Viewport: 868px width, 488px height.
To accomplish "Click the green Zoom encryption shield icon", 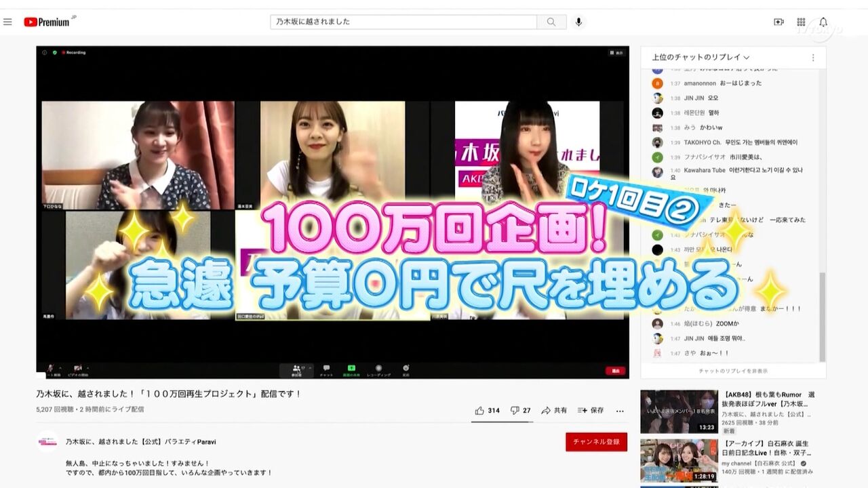I will [55, 52].
